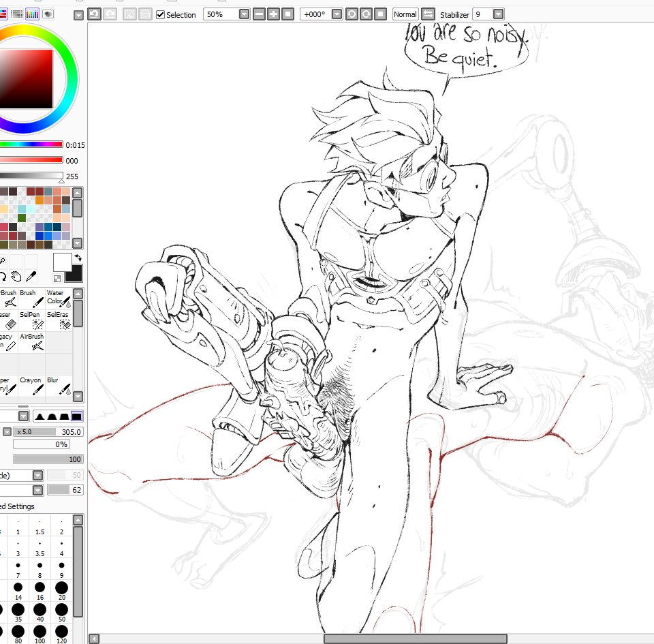Select the AirBrush tool below SelPen
This screenshot has width=654, height=644.
32,341
